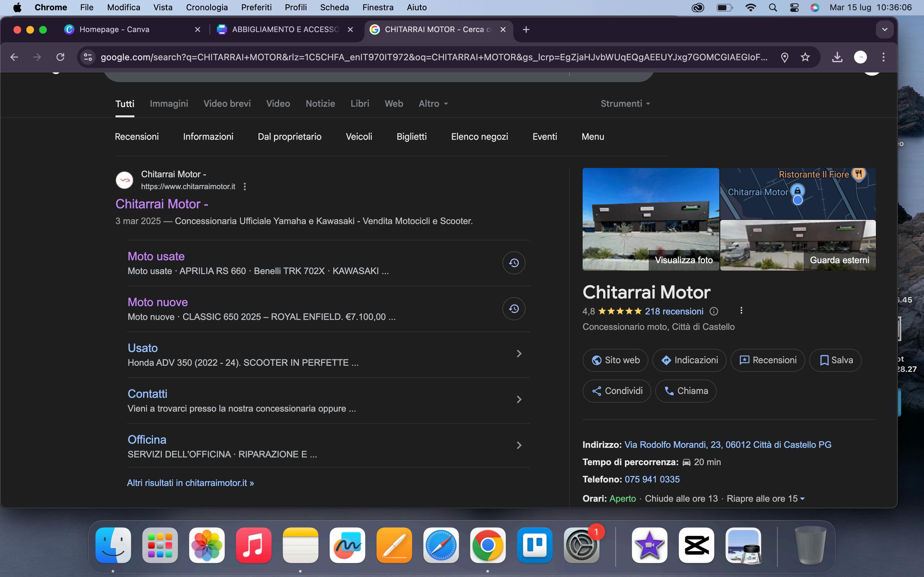Click the Chiama button
The width and height of the screenshot is (924, 577).
point(686,391)
